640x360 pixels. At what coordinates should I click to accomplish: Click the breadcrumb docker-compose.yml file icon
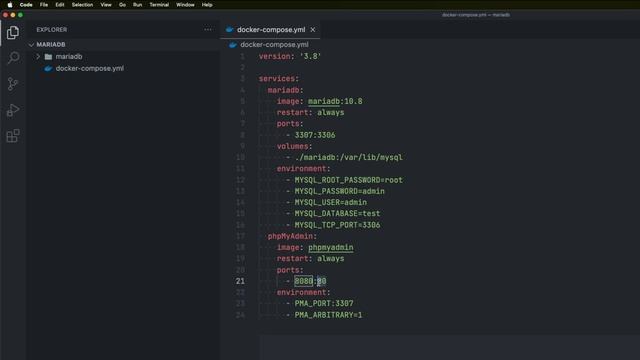(x=233, y=44)
